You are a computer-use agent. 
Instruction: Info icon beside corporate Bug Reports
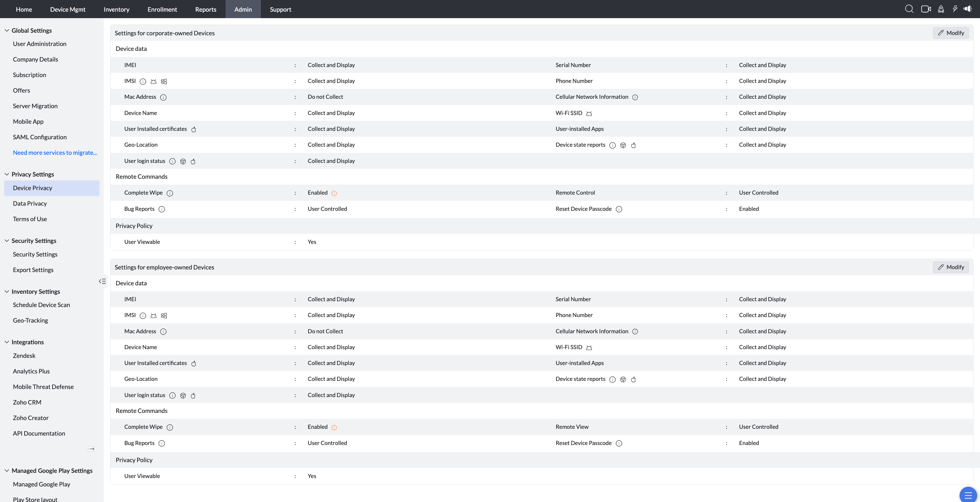162,209
